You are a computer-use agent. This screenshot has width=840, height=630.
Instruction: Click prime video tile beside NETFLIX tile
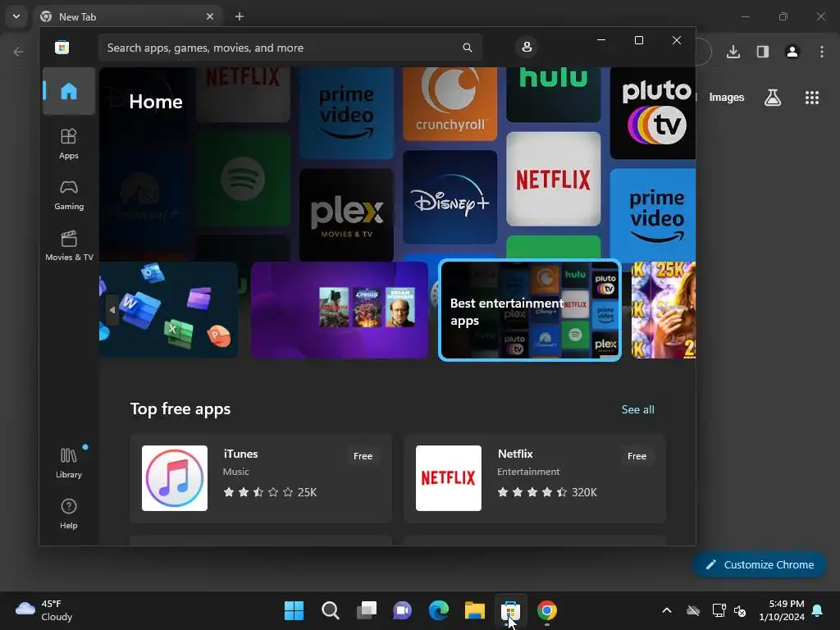click(x=653, y=216)
